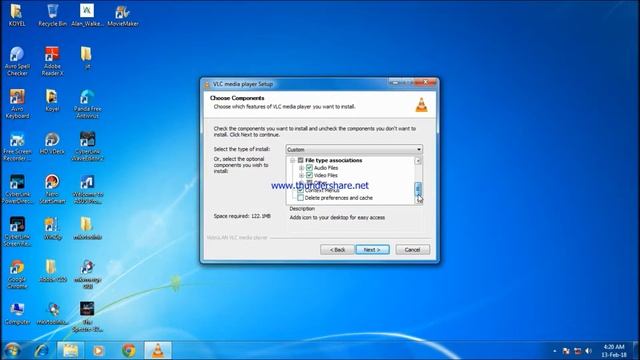Open Panda Free Antivirus shortcut
Screen dimensions: 640x360
[x=87, y=104]
